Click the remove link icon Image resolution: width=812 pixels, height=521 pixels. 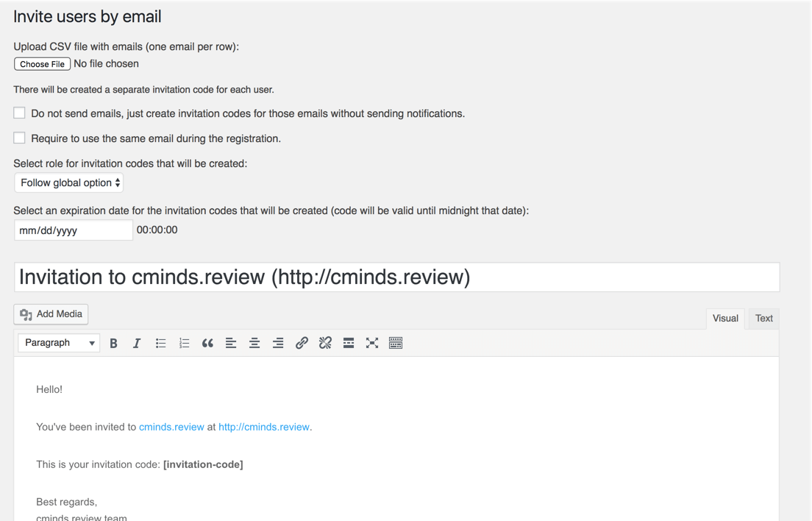[325, 343]
